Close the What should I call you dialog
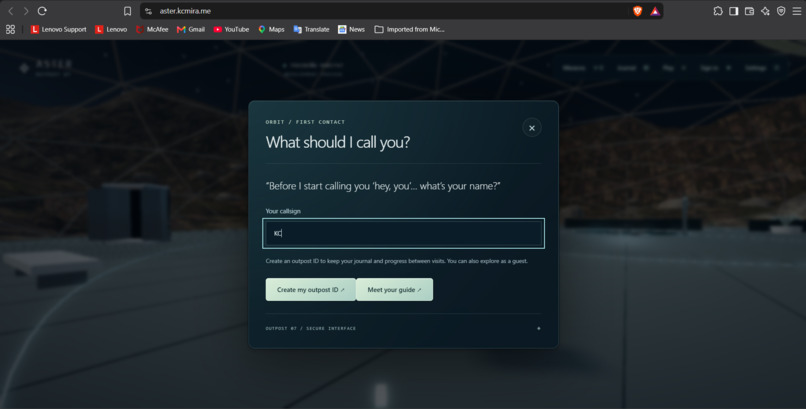 tap(532, 128)
